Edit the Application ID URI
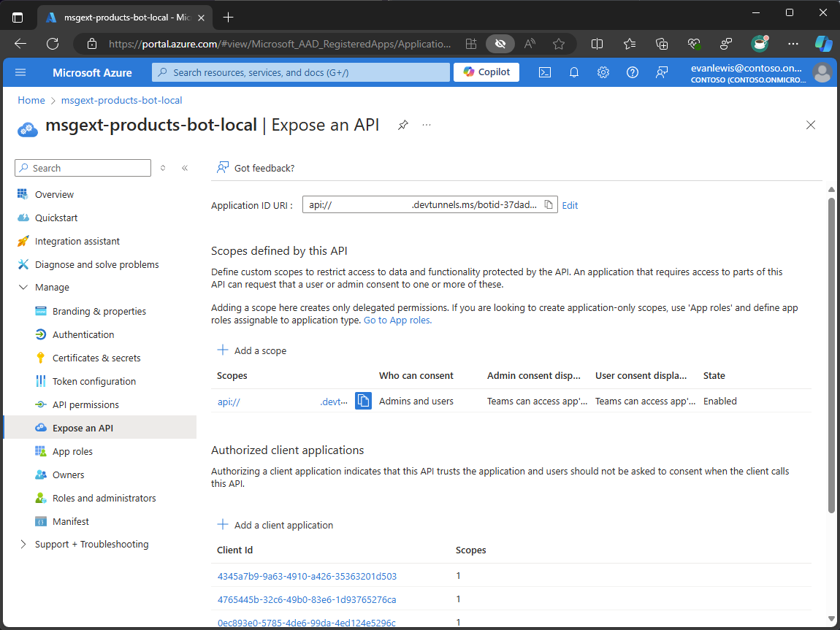 pyautogui.click(x=570, y=205)
